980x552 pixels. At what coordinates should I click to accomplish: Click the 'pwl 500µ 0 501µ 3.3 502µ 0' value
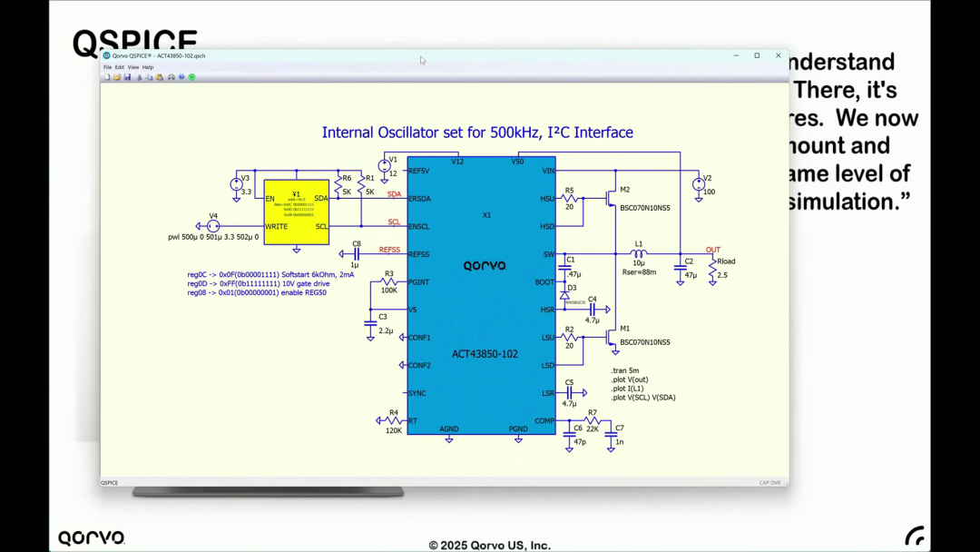pyautogui.click(x=213, y=238)
